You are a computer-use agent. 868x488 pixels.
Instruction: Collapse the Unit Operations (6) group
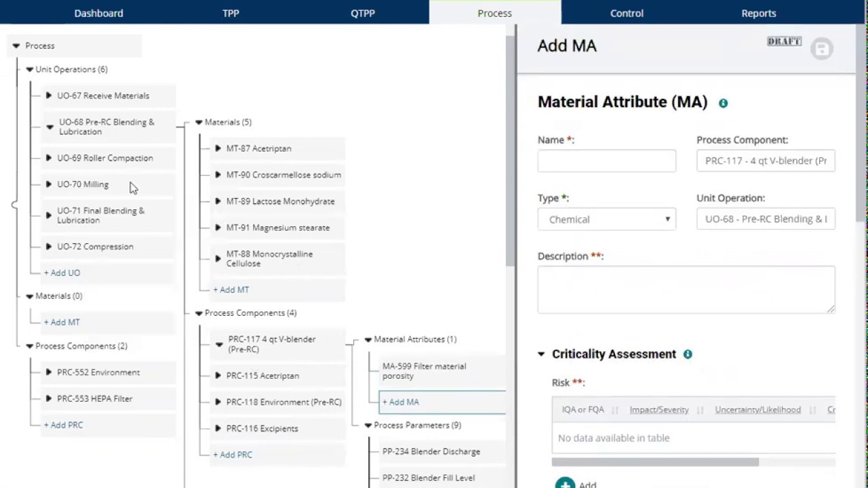coord(30,69)
